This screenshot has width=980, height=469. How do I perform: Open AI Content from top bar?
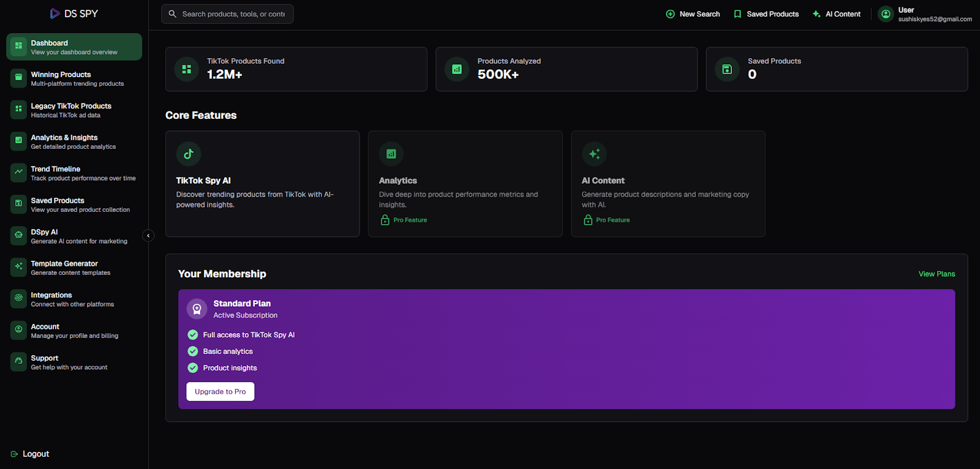(x=836, y=14)
